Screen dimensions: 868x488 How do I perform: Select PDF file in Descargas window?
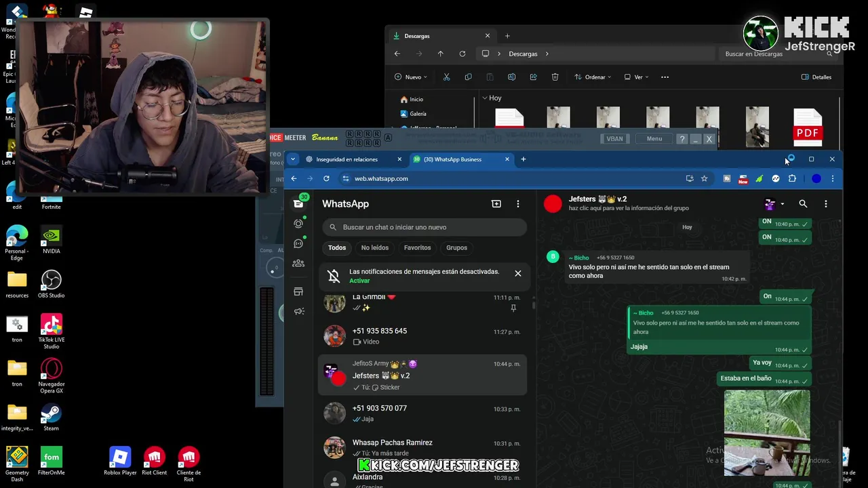tap(807, 127)
